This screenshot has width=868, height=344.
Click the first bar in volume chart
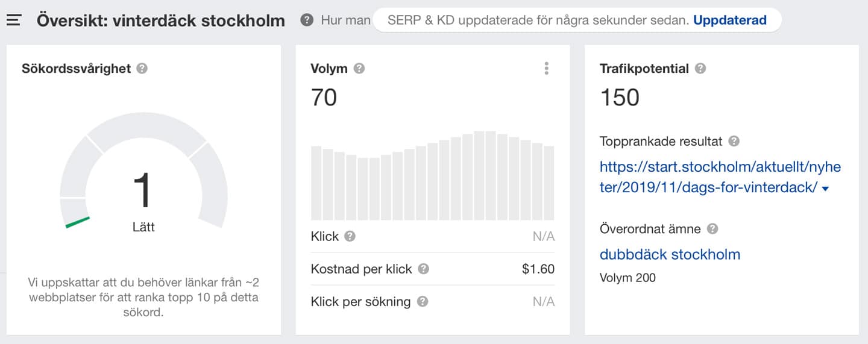click(316, 183)
